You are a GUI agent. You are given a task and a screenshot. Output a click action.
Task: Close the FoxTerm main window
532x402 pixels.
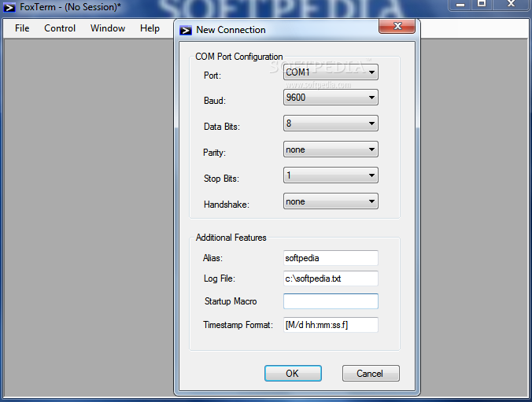[x=511, y=5]
